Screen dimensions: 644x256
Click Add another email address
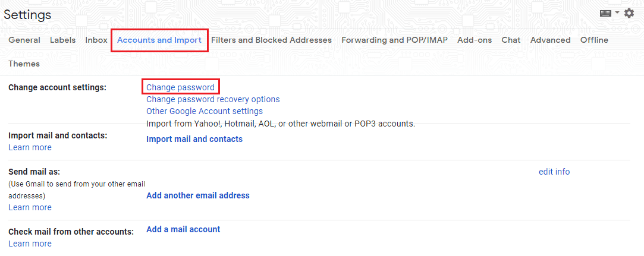point(198,195)
